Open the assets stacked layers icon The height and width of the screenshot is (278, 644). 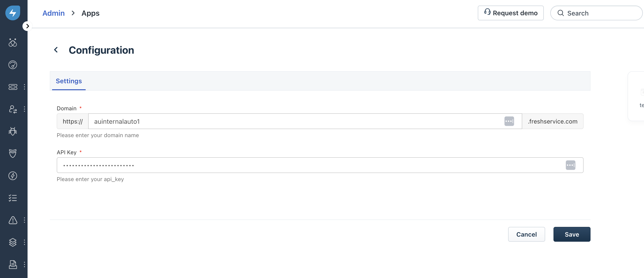[x=13, y=242]
